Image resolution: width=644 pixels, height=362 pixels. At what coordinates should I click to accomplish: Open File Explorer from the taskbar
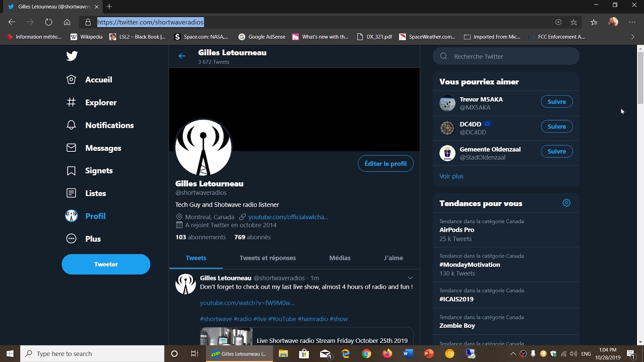pos(283,354)
